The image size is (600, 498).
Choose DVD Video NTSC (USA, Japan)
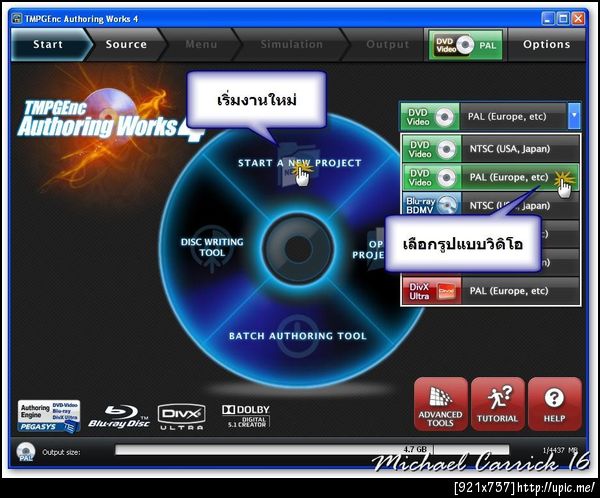click(x=491, y=149)
